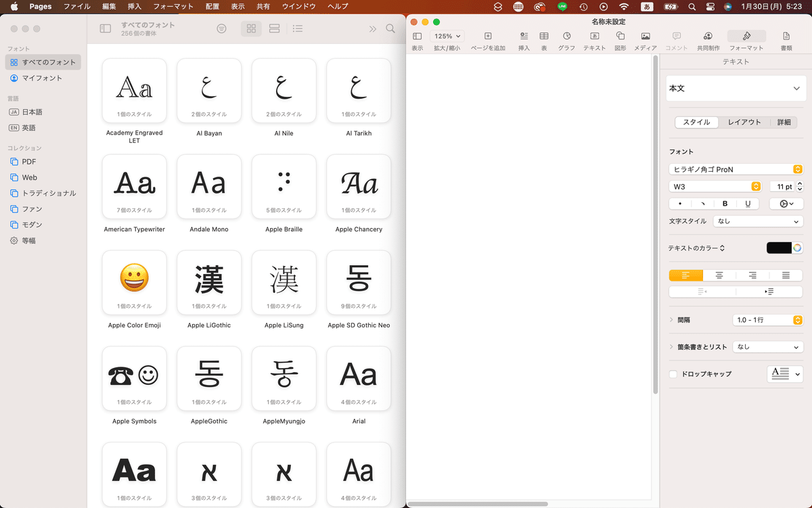Screen dimensions: 812x508
Task: Open the ヒラギノ角ゴ ProN font dropdown
Action: tap(736, 169)
